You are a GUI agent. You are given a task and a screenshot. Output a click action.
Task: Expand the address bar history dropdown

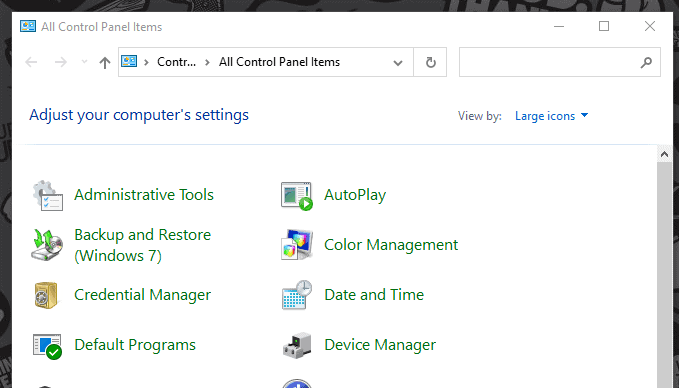tap(398, 63)
